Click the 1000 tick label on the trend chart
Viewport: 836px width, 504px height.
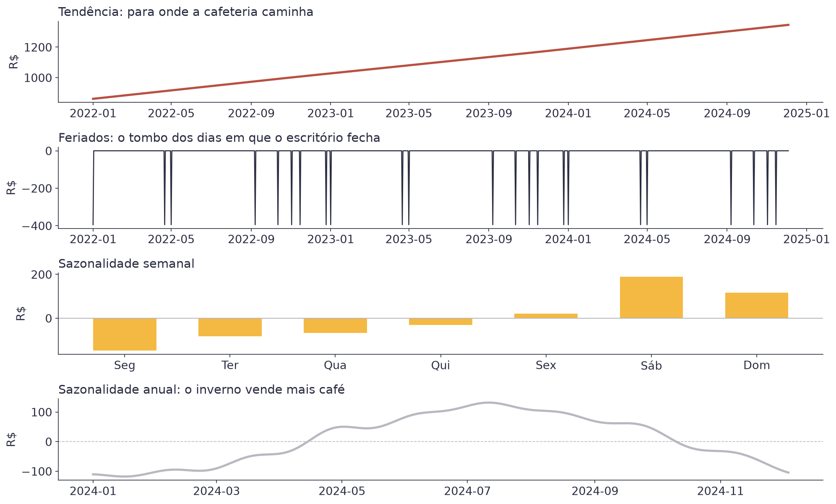pyautogui.click(x=38, y=78)
